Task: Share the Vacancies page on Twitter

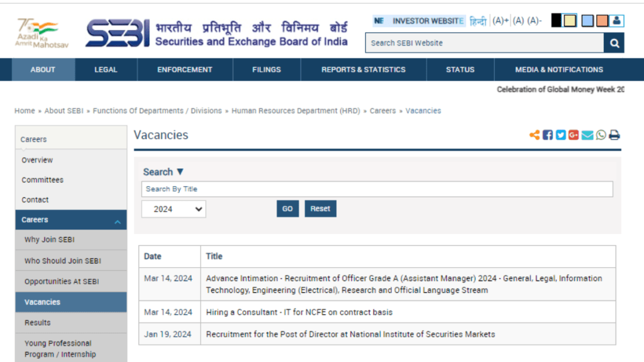Action: [560, 135]
